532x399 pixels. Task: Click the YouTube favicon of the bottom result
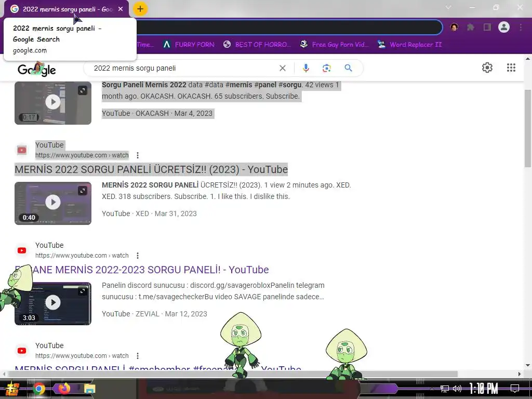tap(22, 351)
